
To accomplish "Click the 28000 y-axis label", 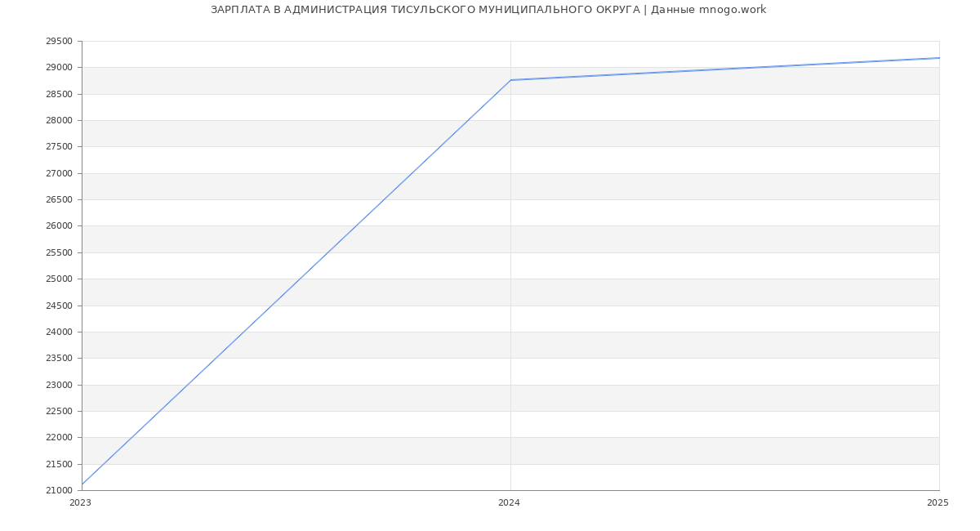I will click(x=59, y=121).
